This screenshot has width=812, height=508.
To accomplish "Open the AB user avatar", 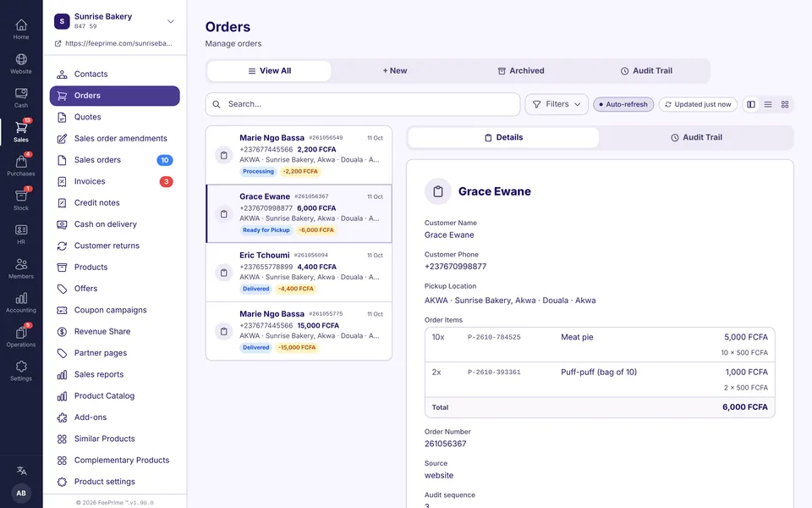I will (21, 493).
